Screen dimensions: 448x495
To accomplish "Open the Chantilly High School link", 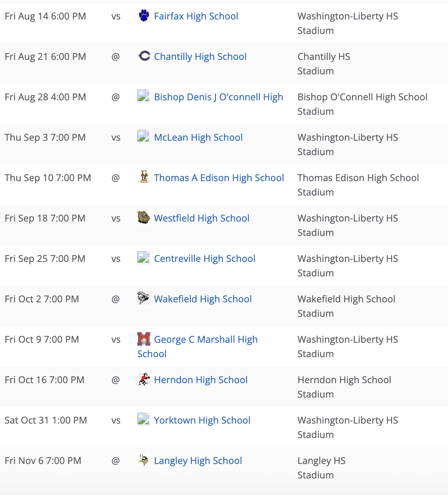I will pyautogui.click(x=200, y=57).
